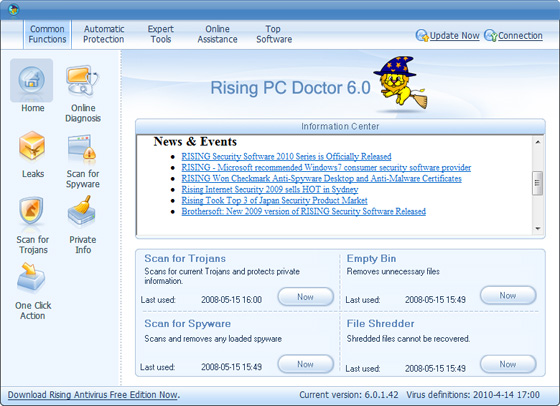560x406 pixels.
Task: Open Rising Internet Security 2009 Sydney link
Action: (270, 189)
